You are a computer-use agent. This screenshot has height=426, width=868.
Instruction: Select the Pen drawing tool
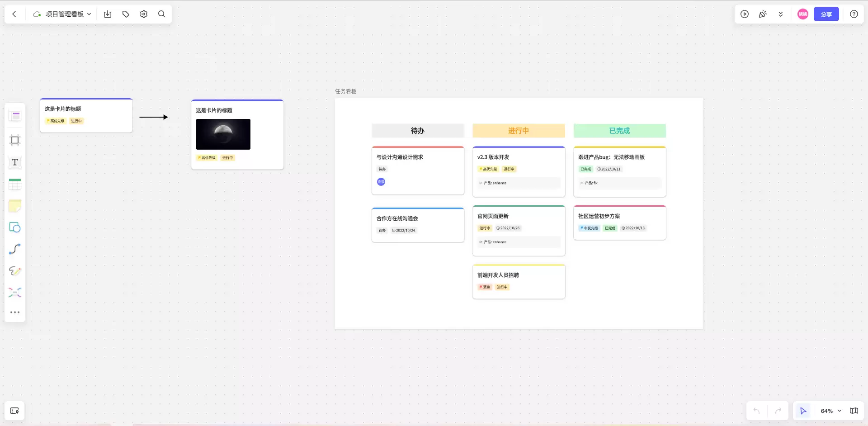click(15, 271)
